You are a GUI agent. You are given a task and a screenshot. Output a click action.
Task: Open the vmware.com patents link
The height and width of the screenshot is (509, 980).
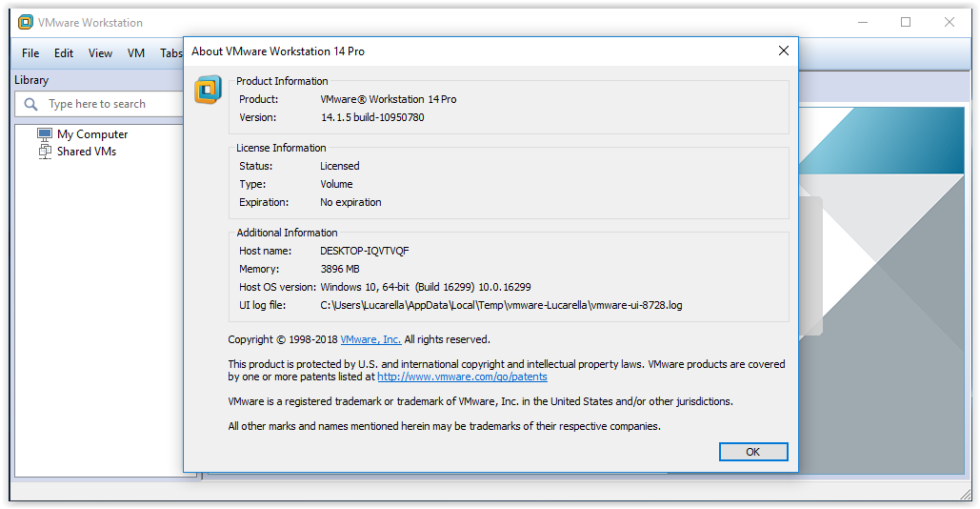pyautogui.click(x=463, y=377)
